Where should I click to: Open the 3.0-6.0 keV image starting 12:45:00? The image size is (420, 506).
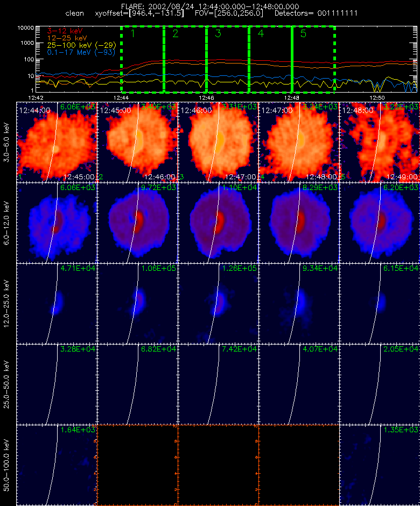pyautogui.click(x=137, y=142)
